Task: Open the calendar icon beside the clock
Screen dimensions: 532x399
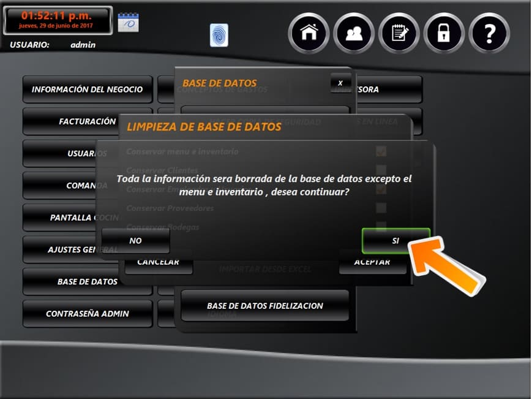Action: coord(129,22)
